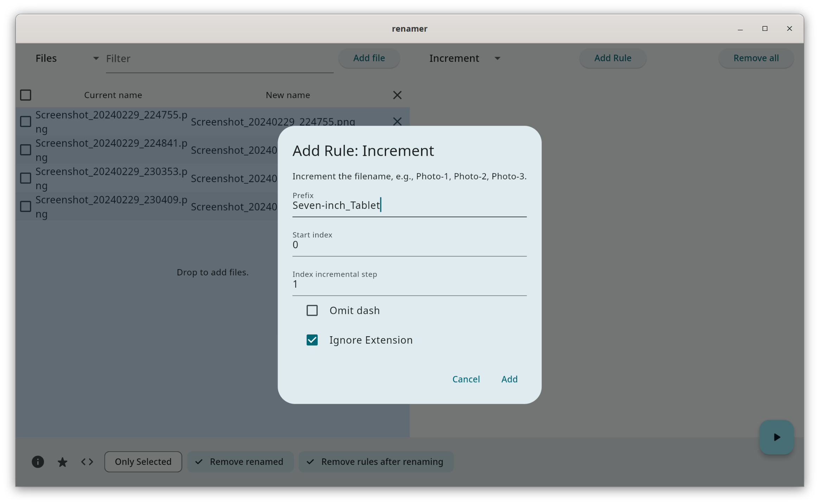
Task: Toggle the Only Selected chip
Action: pos(143,461)
